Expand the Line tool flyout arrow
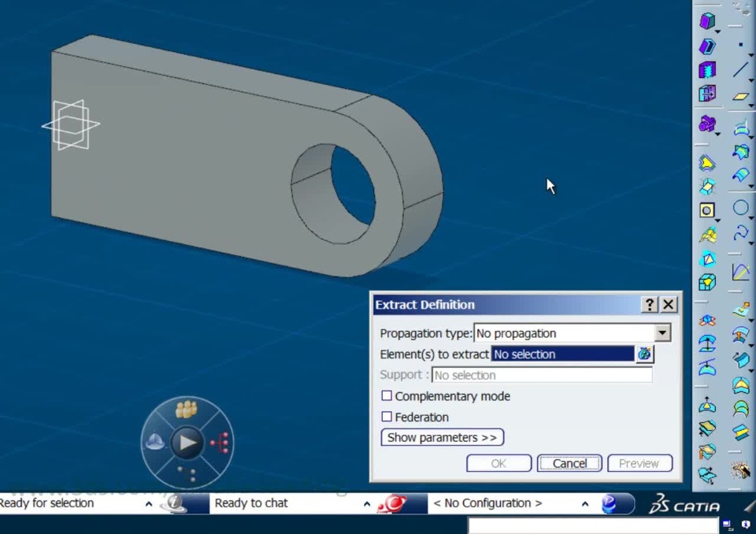756x534 pixels. [750, 80]
